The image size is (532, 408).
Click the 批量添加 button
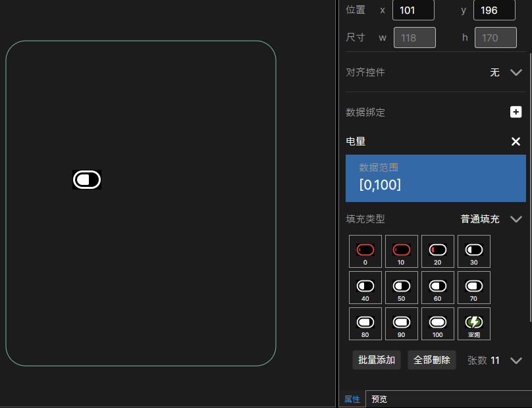(x=377, y=360)
